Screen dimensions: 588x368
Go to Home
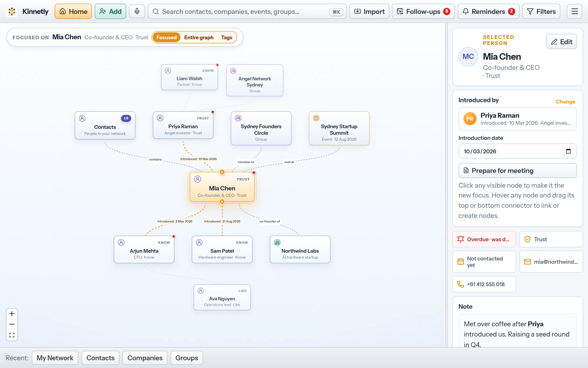pos(73,11)
